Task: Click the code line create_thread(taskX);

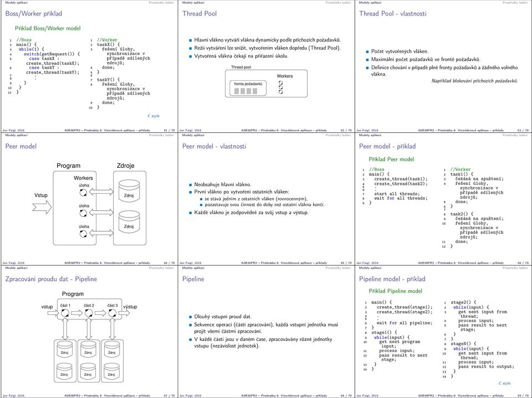Action: [53, 64]
